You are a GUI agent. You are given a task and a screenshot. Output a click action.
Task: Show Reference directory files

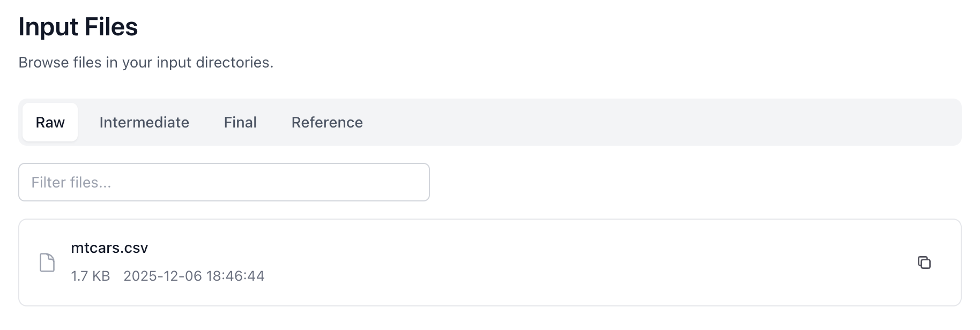(x=327, y=122)
